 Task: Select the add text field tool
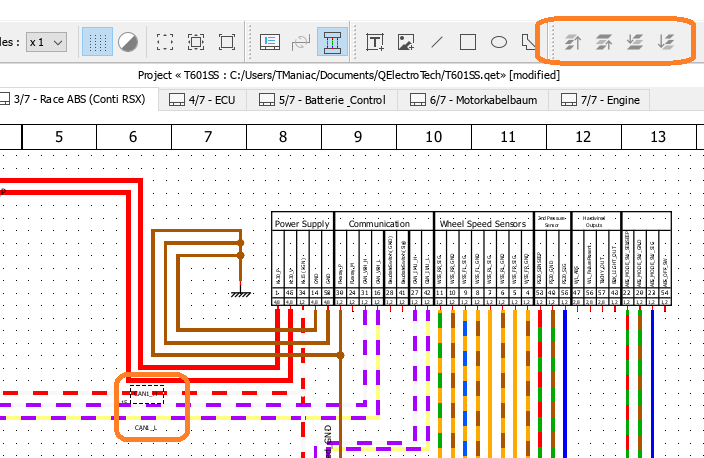point(375,42)
